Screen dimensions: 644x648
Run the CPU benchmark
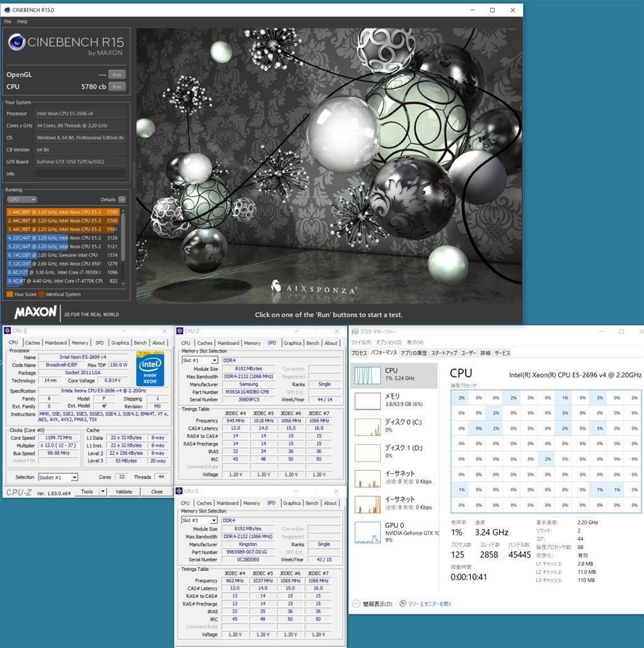click(117, 87)
